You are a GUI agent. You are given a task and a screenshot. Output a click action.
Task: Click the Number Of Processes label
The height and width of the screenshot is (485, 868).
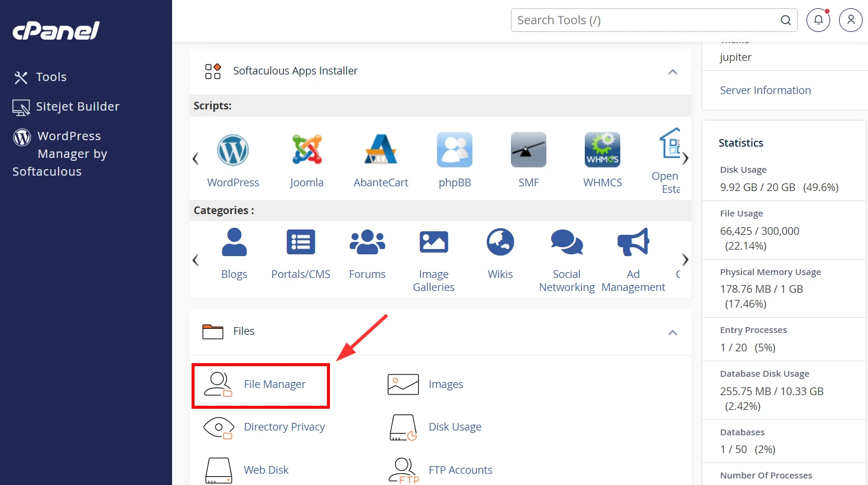pyautogui.click(x=766, y=476)
